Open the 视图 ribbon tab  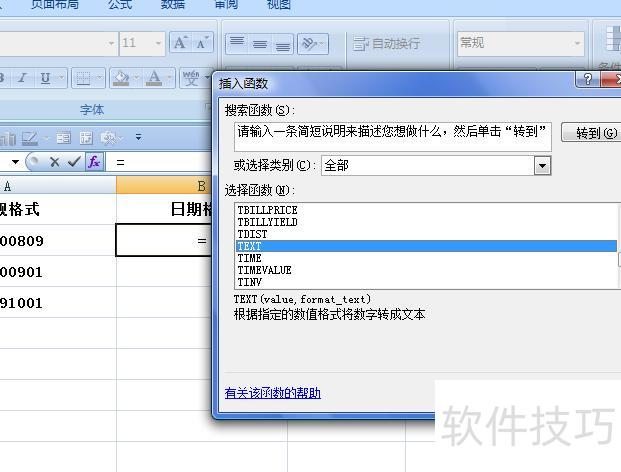279,5
